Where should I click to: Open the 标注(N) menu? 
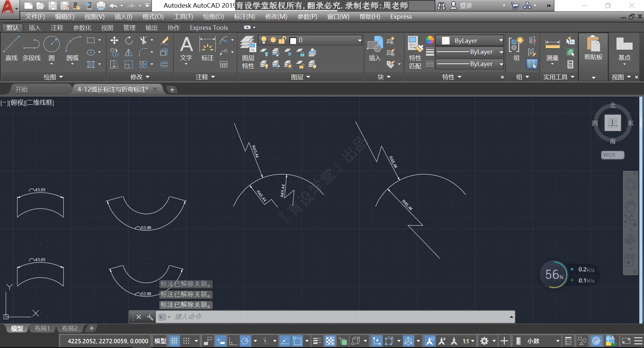point(245,16)
